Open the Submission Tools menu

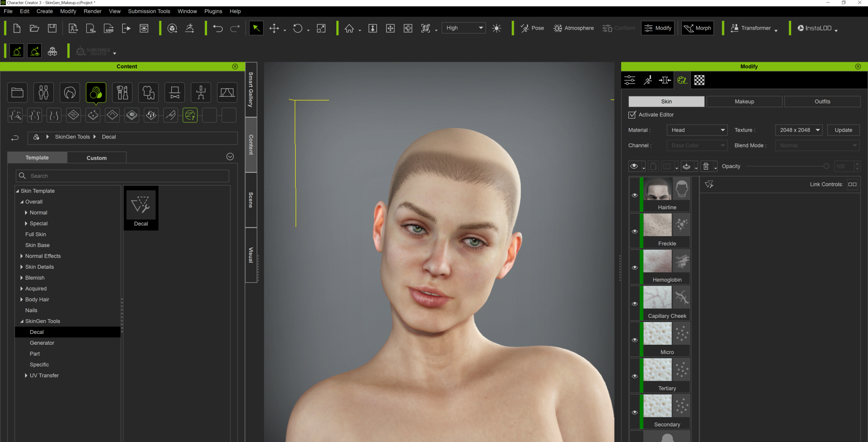[149, 11]
